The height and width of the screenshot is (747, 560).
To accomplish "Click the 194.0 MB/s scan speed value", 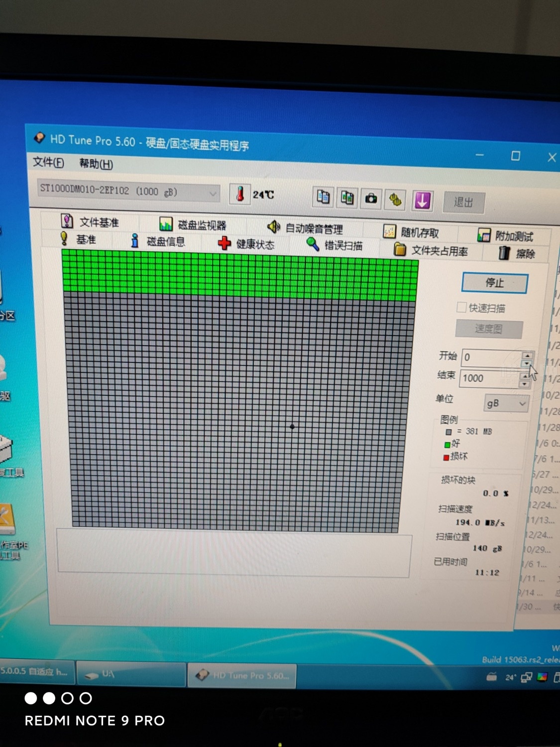I will pyautogui.click(x=480, y=522).
